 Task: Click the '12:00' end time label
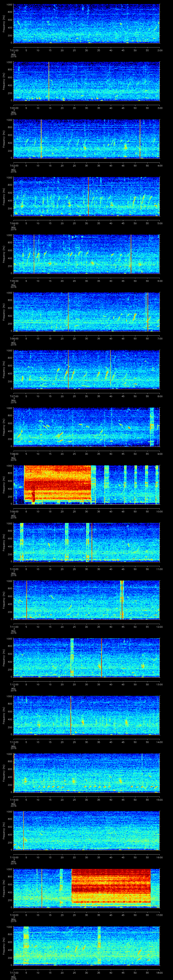(x=159, y=627)
